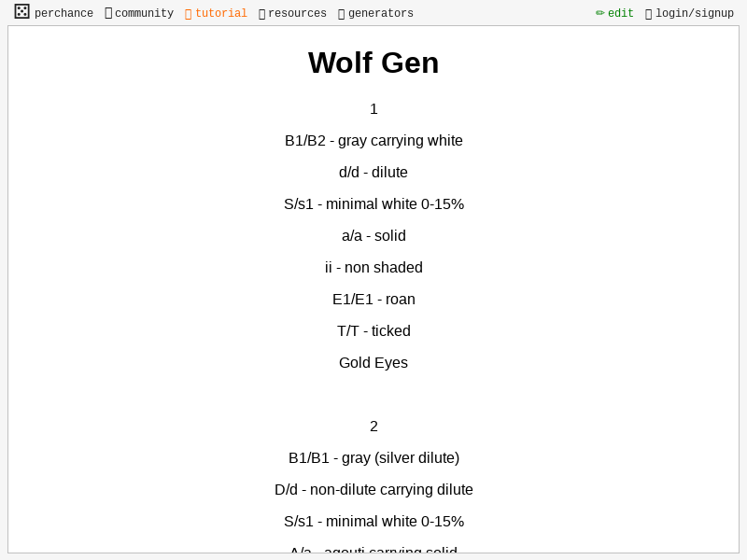Click the numbered result heading 1
The image size is (747, 560).
373,109
